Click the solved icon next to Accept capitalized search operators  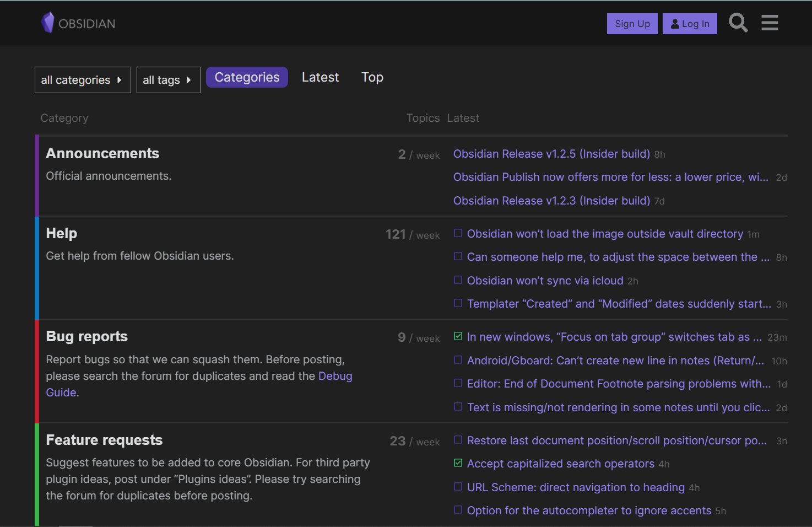pyautogui.click(x=458, y=463)
